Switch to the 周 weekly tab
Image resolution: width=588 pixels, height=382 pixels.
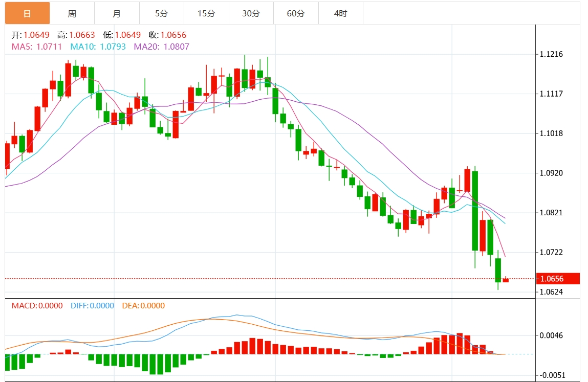point(72,13)
